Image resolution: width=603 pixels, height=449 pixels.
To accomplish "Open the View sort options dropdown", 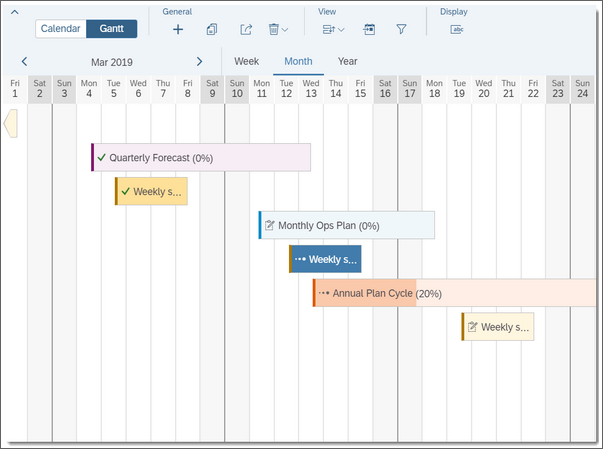I will point(333,30).
